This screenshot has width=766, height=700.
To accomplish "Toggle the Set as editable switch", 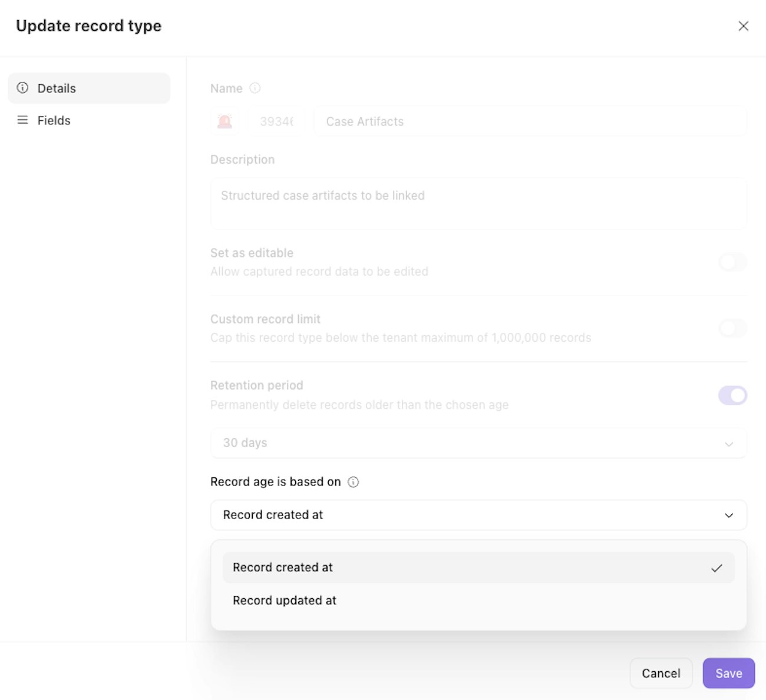I will click(x=732, y=262).
